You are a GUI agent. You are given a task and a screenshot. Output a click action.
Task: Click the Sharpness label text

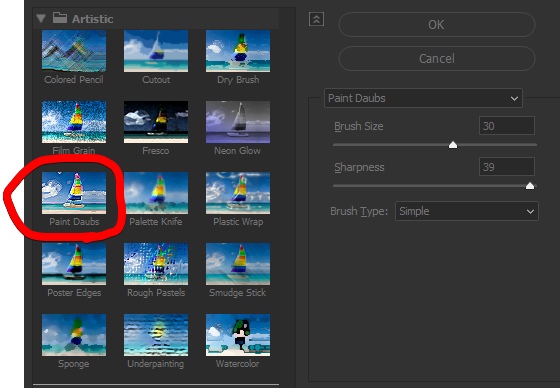coord(359,167)
